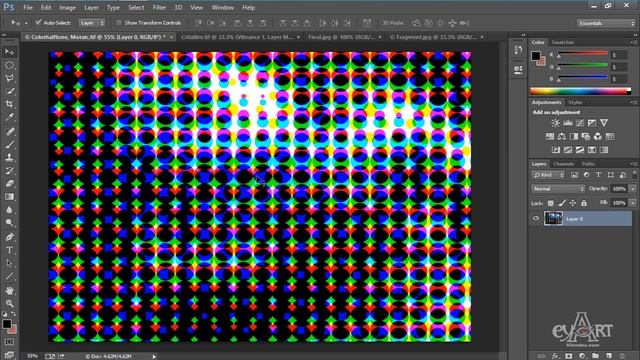Select the Polygonal Lasso tool
The image size is (640, 360).
tap(9, 78)
